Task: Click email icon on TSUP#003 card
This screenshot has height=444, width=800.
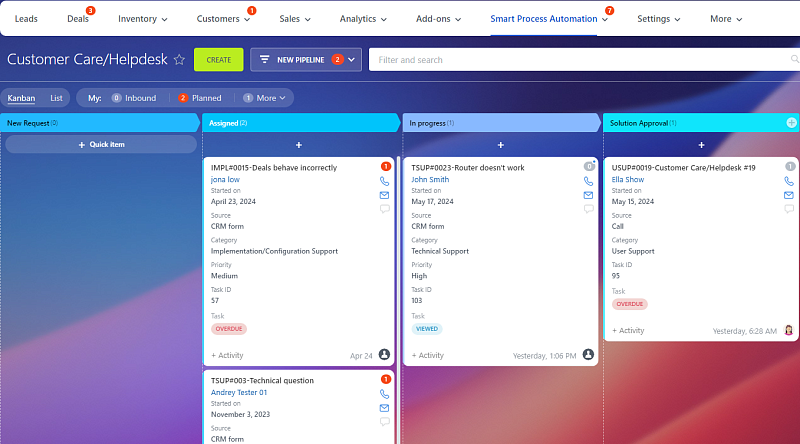Action: 384,408
